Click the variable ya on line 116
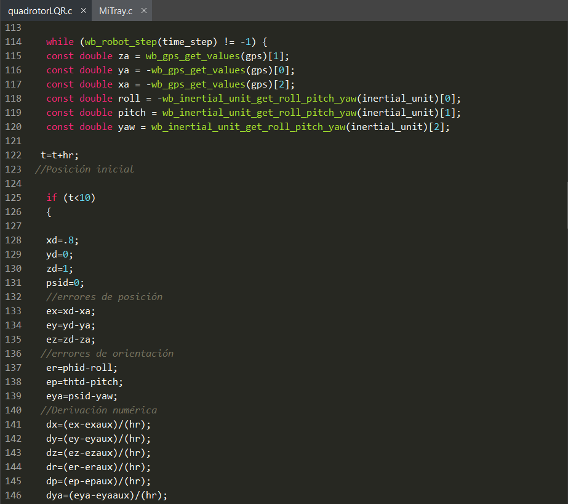Viewport: 568px width, 504px height. pos(124,70)
